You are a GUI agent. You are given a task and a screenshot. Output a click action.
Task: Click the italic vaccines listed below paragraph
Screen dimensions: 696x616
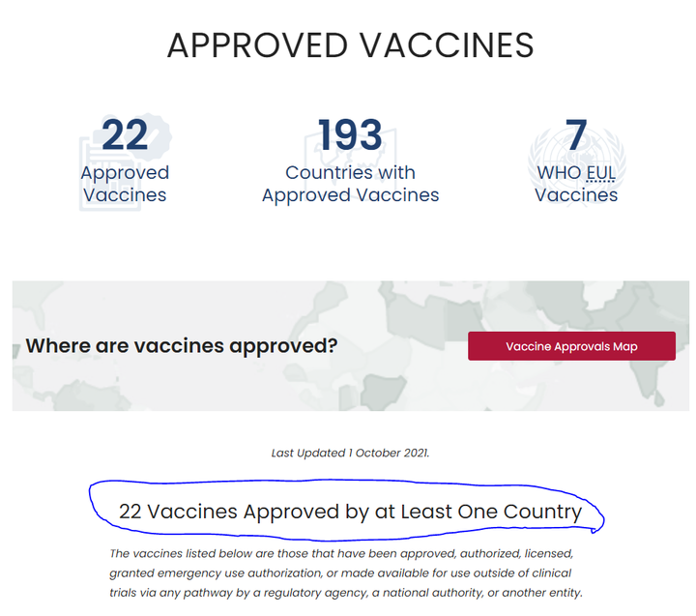click(x=346, y=572)
